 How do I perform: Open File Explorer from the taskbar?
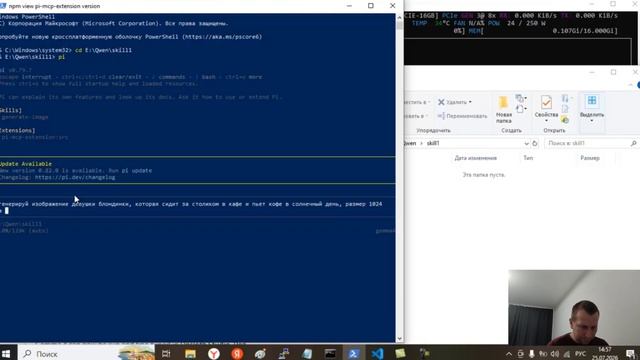point(190,353)
